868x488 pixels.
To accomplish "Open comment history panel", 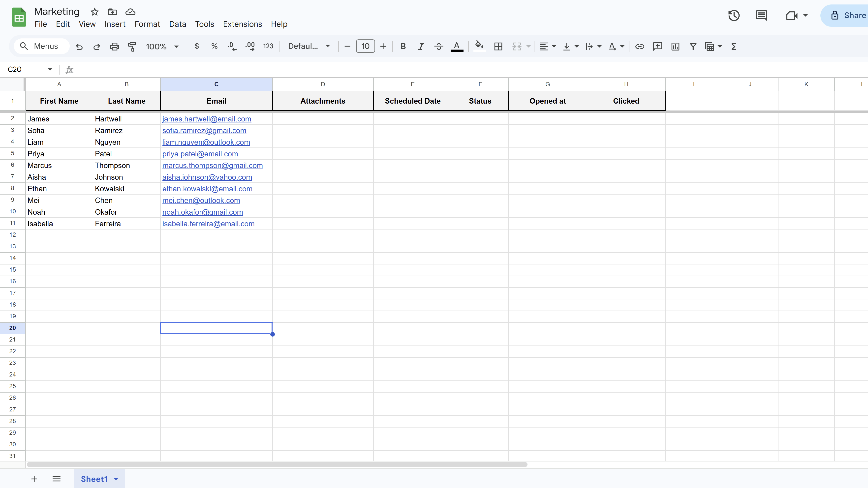I will coord(762,16).
